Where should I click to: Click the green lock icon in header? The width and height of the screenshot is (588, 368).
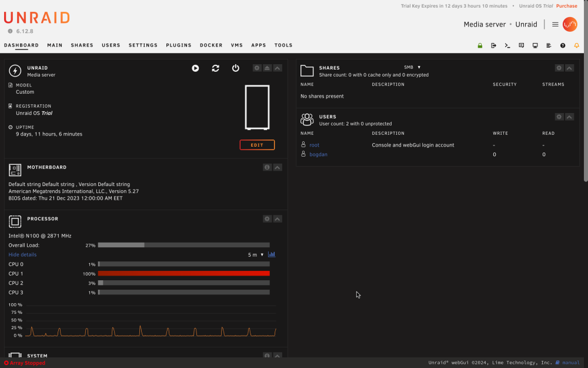480,45
